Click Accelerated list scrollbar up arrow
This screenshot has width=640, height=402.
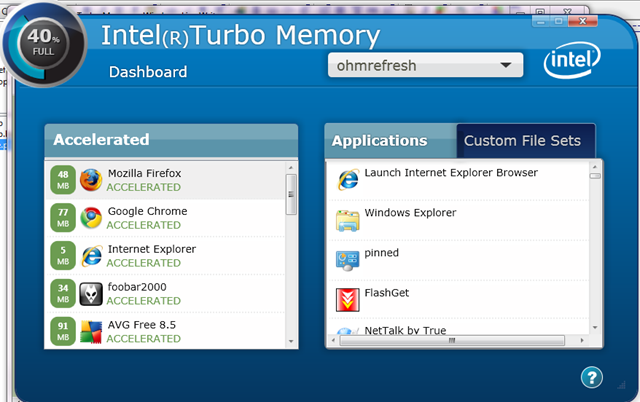click(291, 167)
